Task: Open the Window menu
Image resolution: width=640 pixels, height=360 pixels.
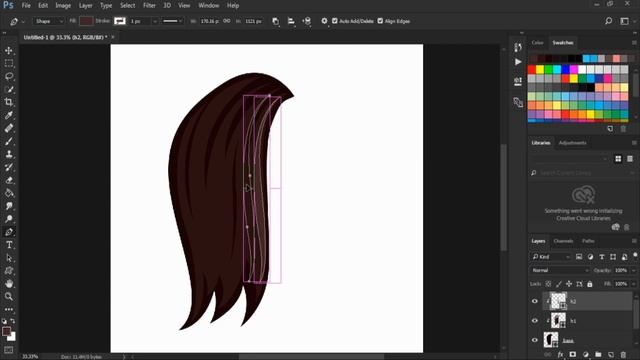Action: pos(209,6)
